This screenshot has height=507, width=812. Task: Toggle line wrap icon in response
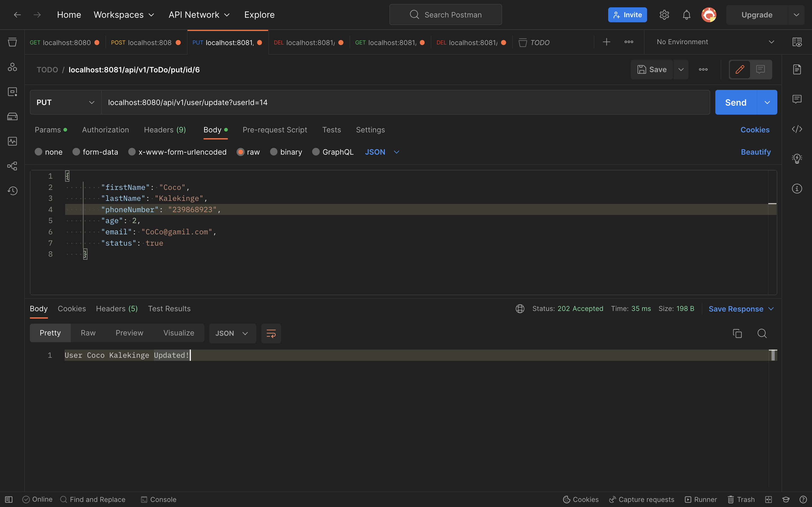point(271,333)
